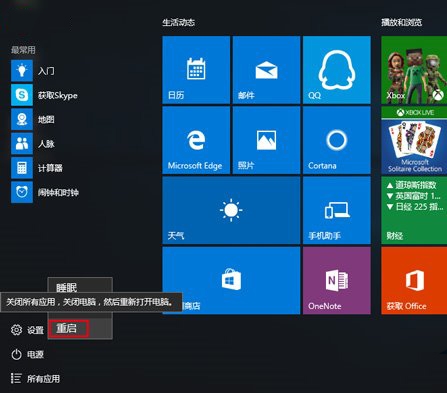The image size is (447, 393).
Task: Open the 入门 (Get Started) lightbulb icon
Action: (22, 71)
